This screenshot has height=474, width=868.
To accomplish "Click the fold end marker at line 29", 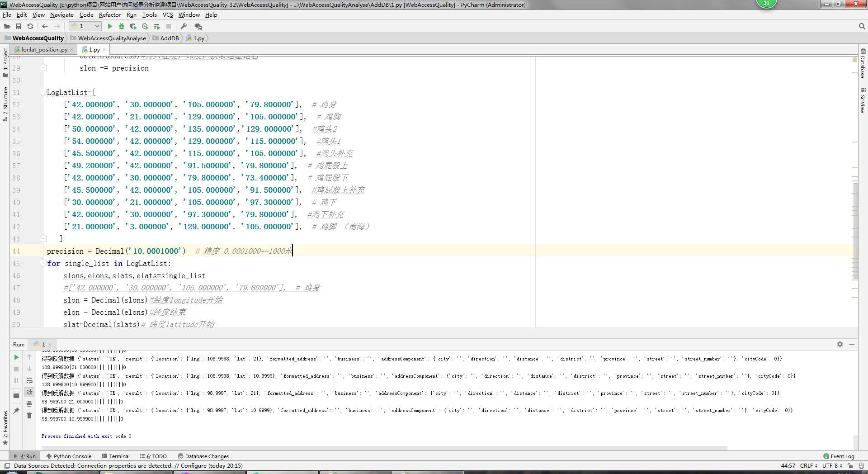I will [x=43, y=68].
